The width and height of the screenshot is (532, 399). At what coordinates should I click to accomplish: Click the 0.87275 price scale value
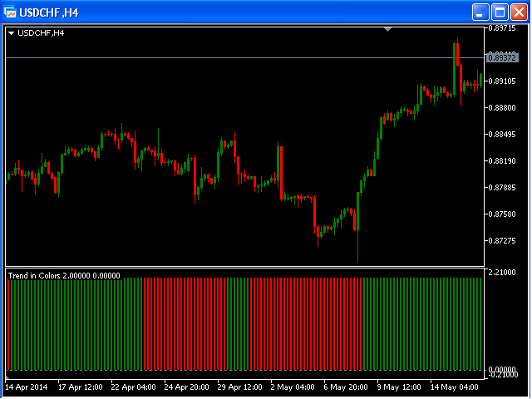point(502,241)
